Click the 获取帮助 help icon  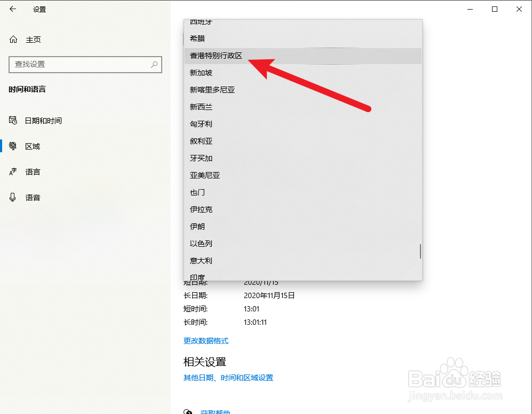click(188, 411)
